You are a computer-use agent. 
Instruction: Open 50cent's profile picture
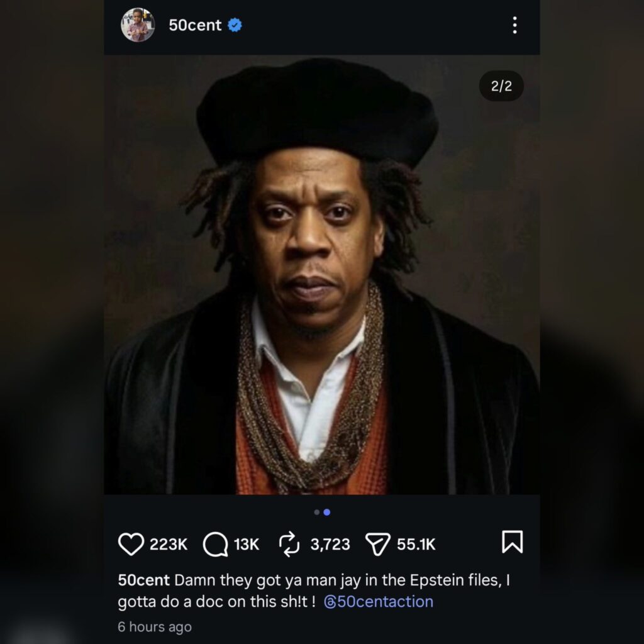click(x=138, y=25)
